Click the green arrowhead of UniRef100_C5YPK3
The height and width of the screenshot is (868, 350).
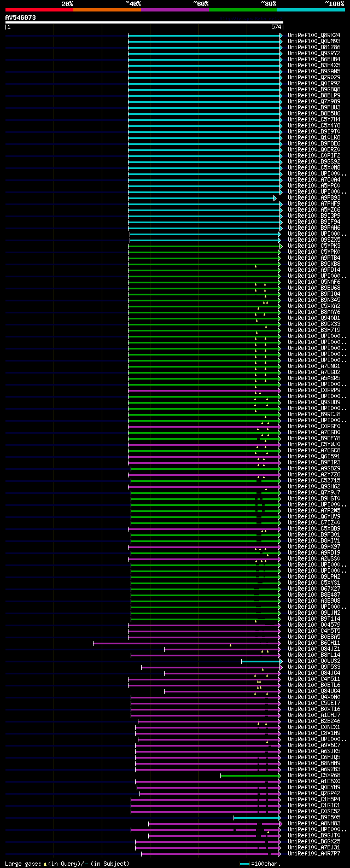pos(281,246)
